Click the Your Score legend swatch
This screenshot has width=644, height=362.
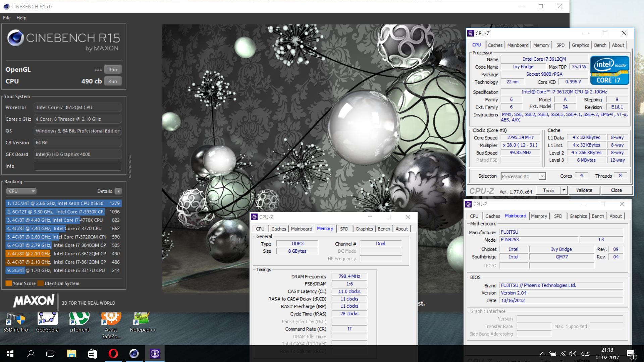[9, 283]
